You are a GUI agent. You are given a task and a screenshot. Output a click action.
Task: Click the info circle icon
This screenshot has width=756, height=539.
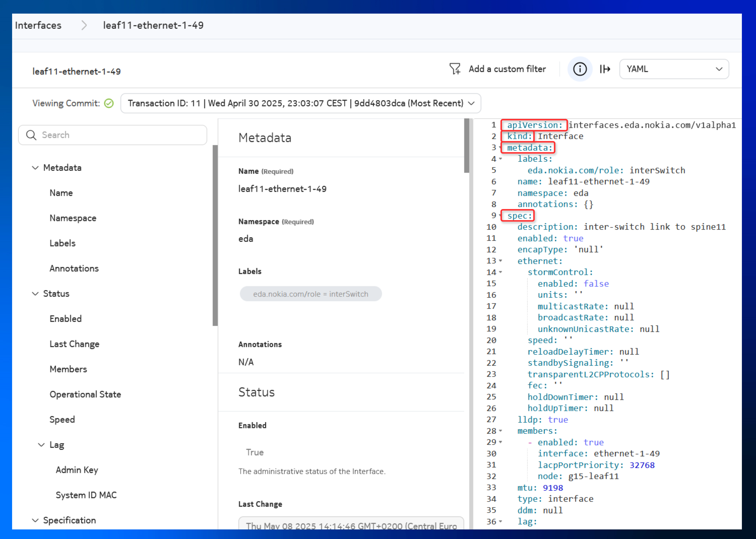click(580, 69)
